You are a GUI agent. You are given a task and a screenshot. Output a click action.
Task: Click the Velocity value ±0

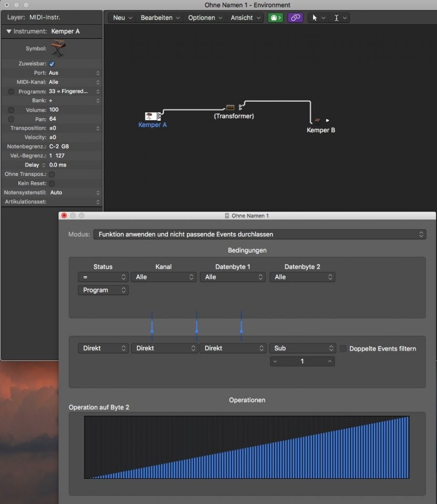pos(52,138)
